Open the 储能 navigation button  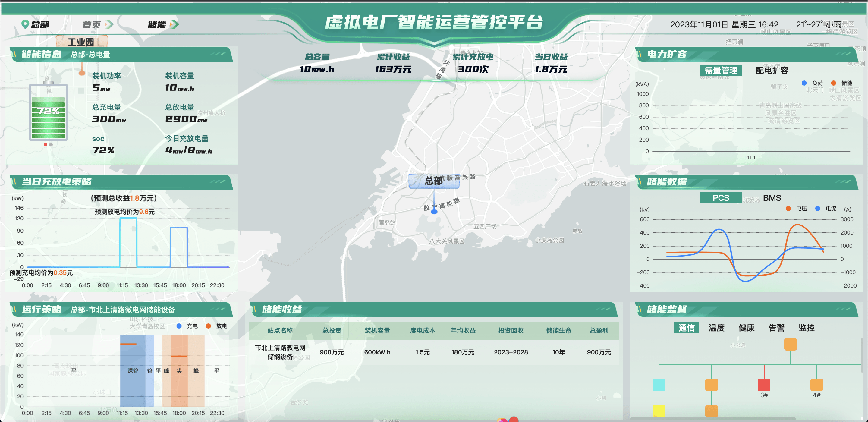pos(163,24)
